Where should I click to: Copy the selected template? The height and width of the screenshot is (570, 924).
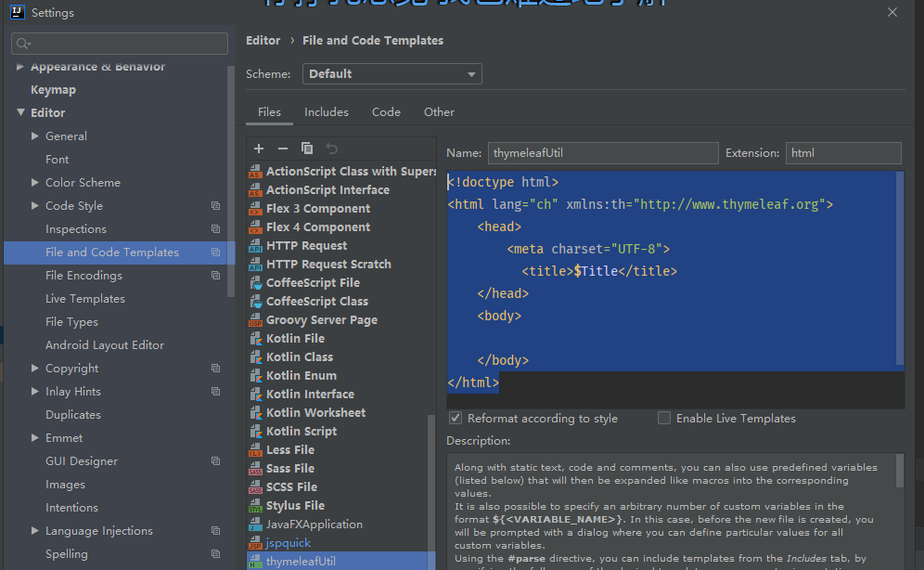[307, 149]
